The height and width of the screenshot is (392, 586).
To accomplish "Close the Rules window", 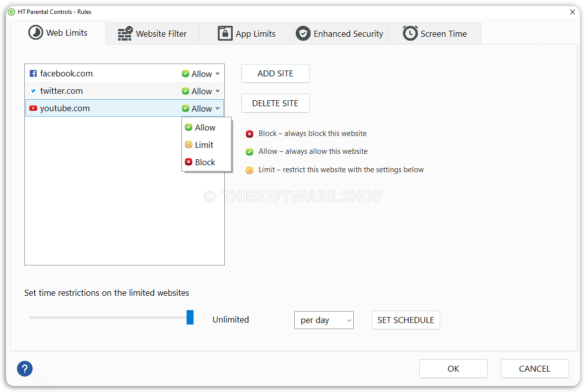I will pos(573,12).
